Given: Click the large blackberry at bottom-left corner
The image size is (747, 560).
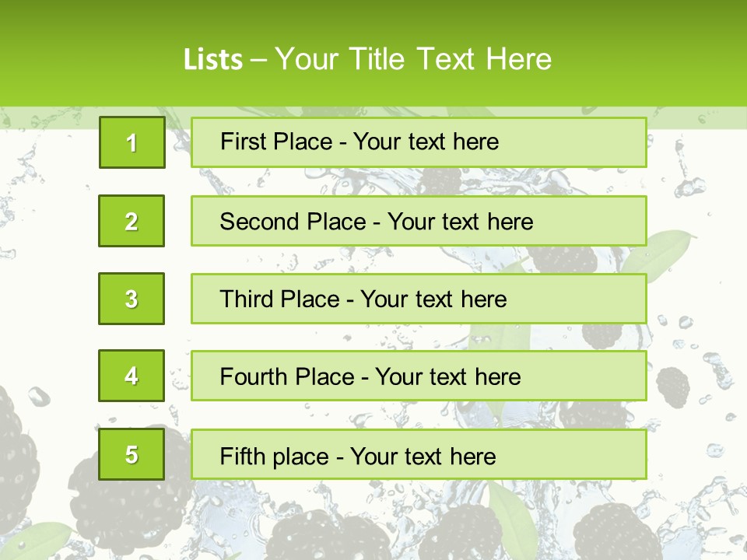Looking at the screenshot, I should [x=17, y=459].
